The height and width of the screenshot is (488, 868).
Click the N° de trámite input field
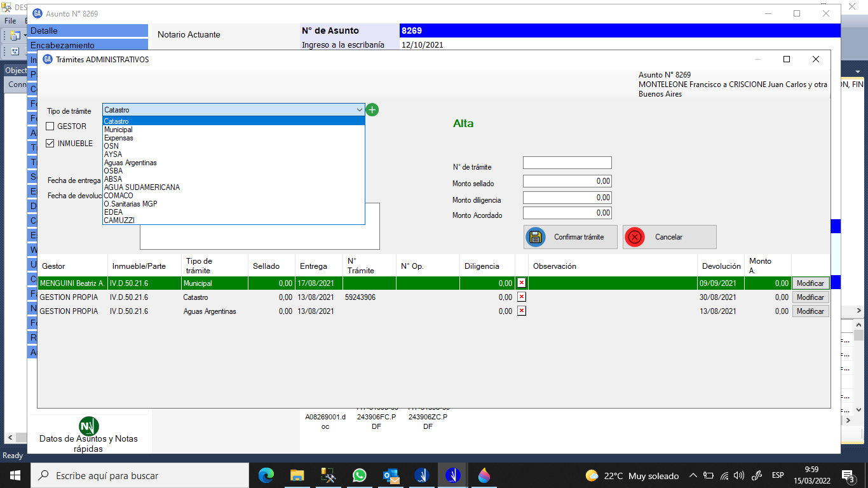(567, 163)
